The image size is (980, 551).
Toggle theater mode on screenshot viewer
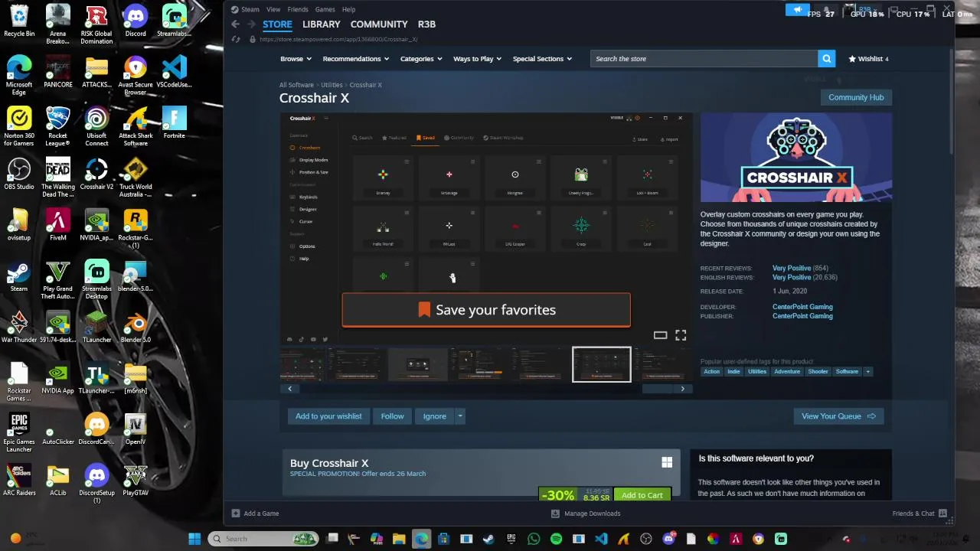point(660,335)
